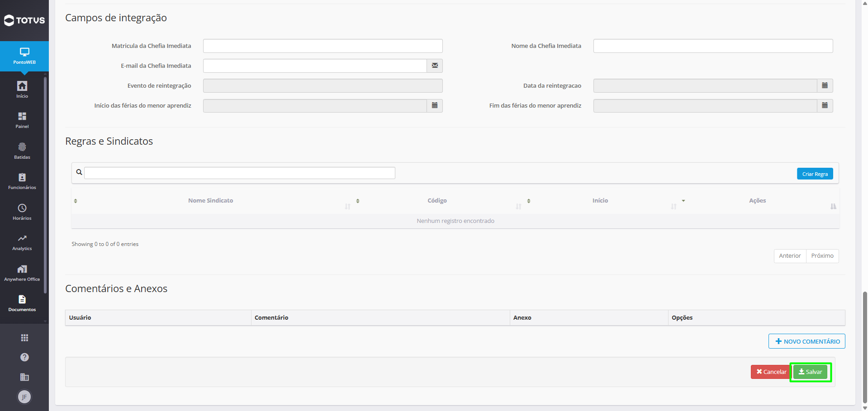Click the Data da reintegracao field
868x411 pixels.
[x=705, y=85]
